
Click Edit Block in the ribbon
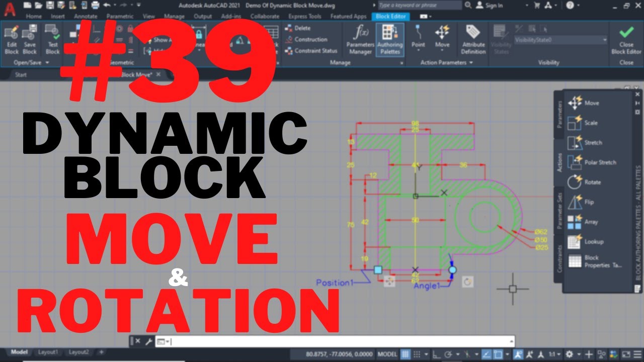tap(12, 40)
